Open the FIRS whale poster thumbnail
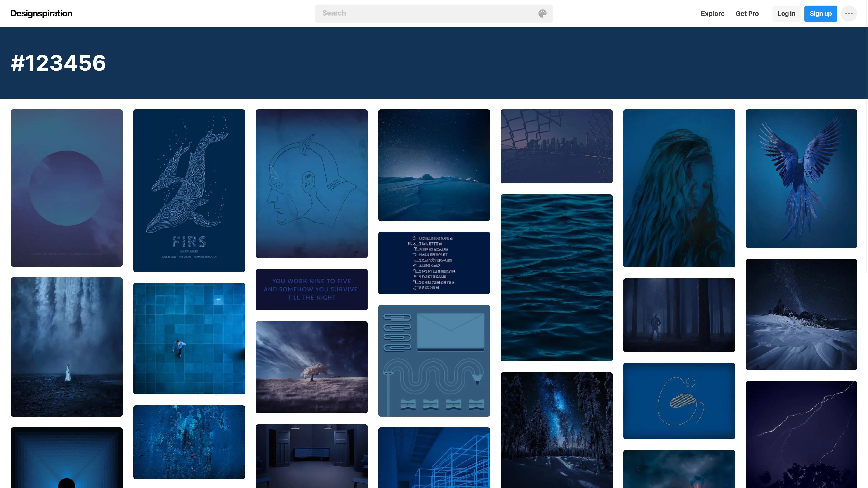 pyautogui.click(x=189, y=191)
